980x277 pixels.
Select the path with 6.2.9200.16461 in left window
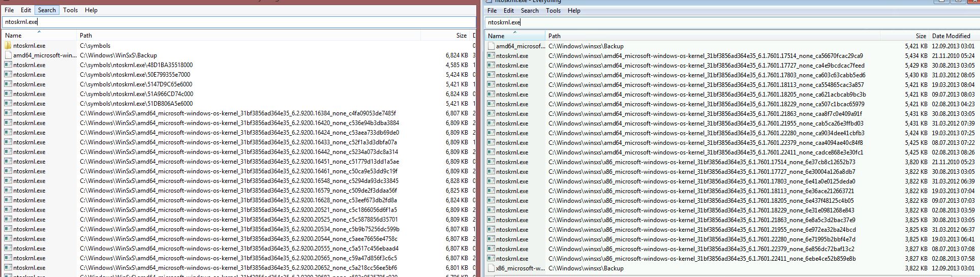[x=239, y=171]
